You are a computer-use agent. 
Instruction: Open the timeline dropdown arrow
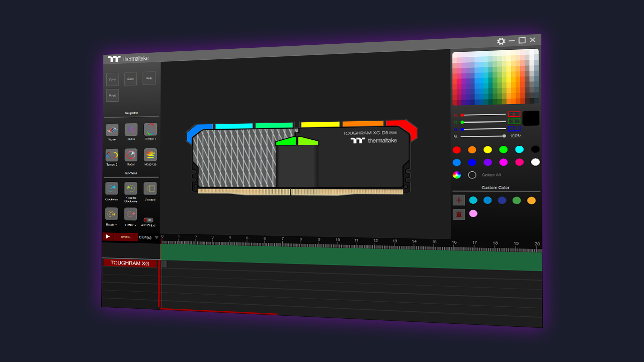coord(156,237)
